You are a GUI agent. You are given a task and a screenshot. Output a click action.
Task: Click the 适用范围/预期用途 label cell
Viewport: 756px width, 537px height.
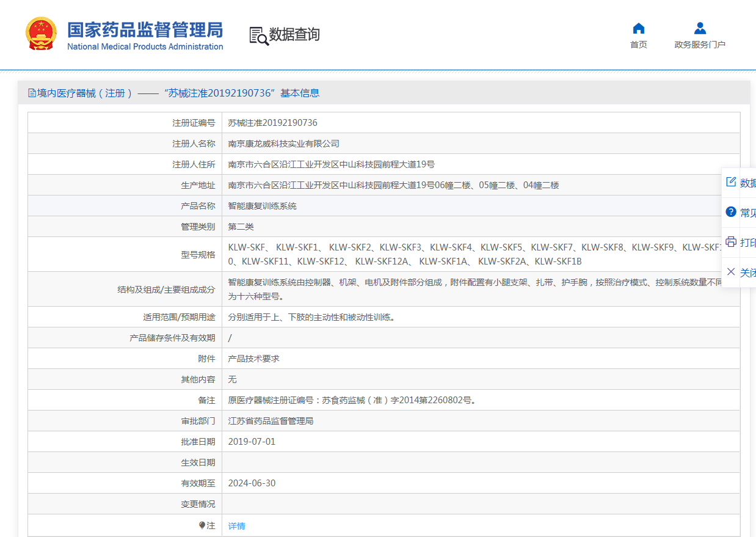125,317
